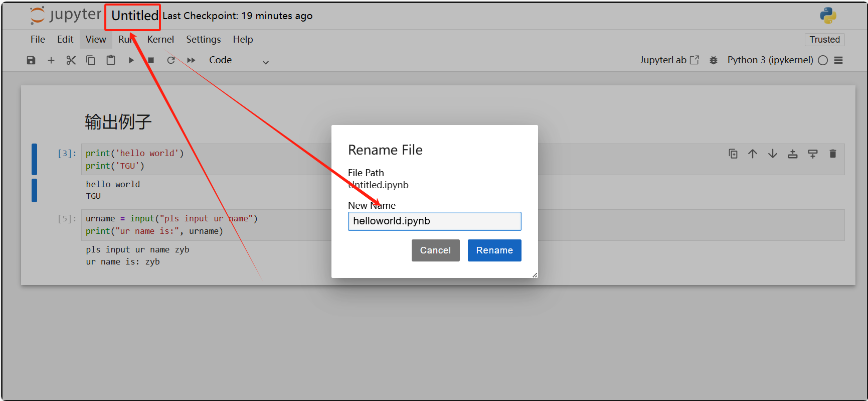The image size is (868, 401).
Task: Open the hamburger menu beside the kernel indicator
Action: pos(838,60)
